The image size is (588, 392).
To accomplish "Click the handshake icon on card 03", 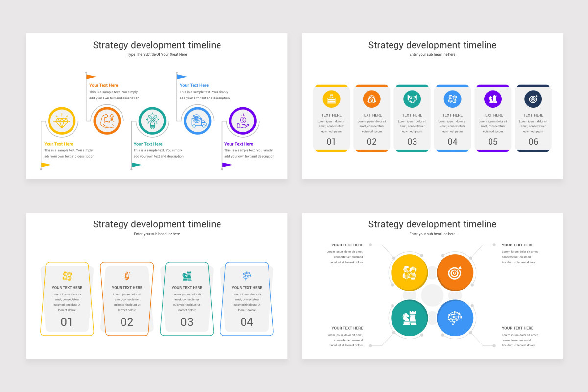I will (x=412, y=98).
